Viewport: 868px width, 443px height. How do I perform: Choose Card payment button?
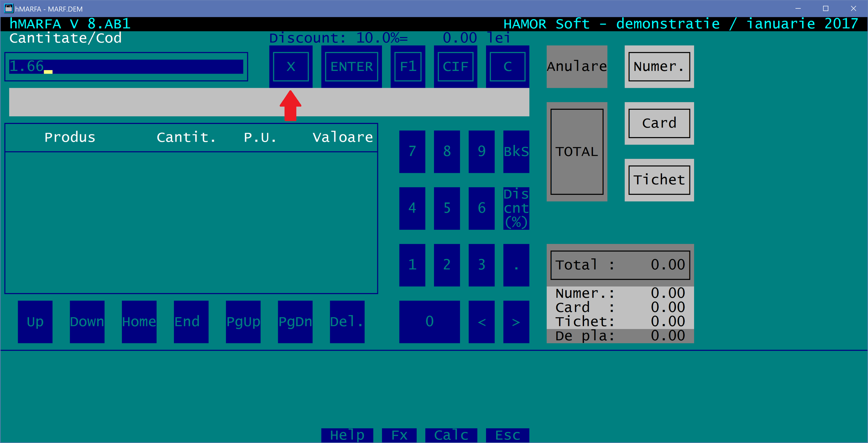click(659, 123)
